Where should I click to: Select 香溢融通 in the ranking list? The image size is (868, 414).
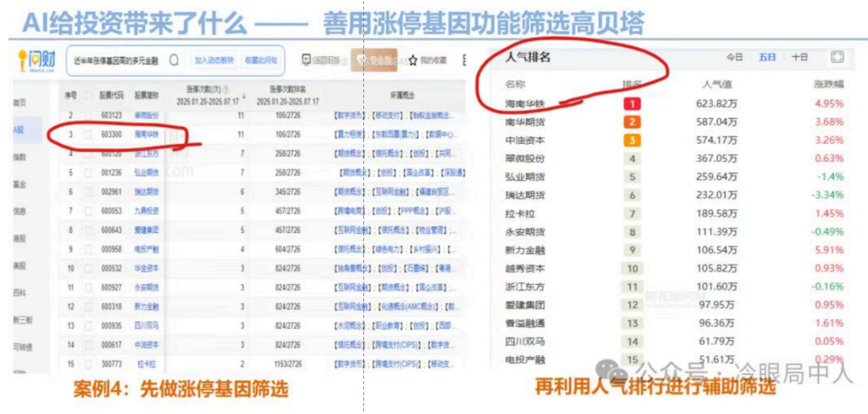pyautogui.click(x=525, y=323)
